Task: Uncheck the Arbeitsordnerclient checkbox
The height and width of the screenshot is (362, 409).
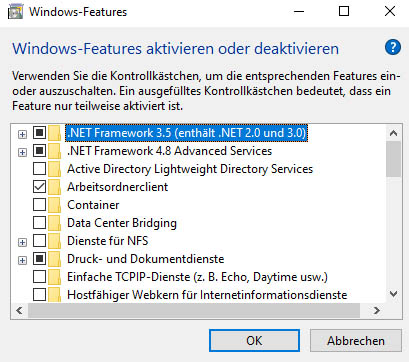Action: [x=39, y=187]
